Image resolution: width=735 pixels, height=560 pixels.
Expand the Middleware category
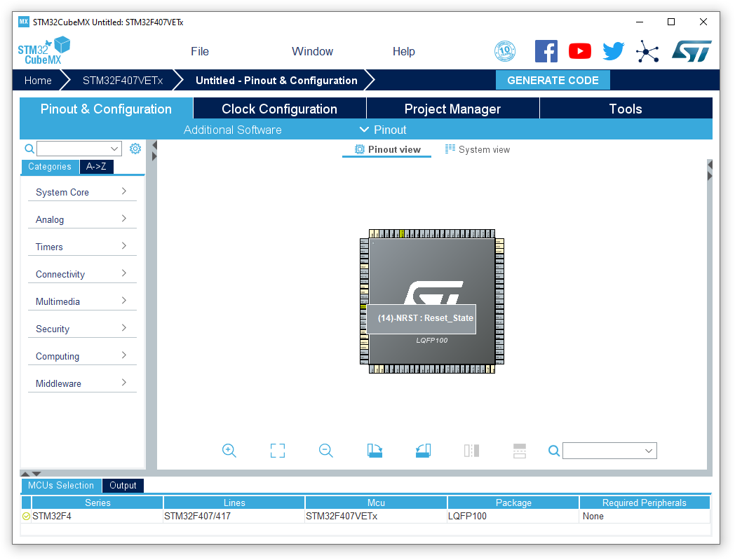[x=82, y=383]
